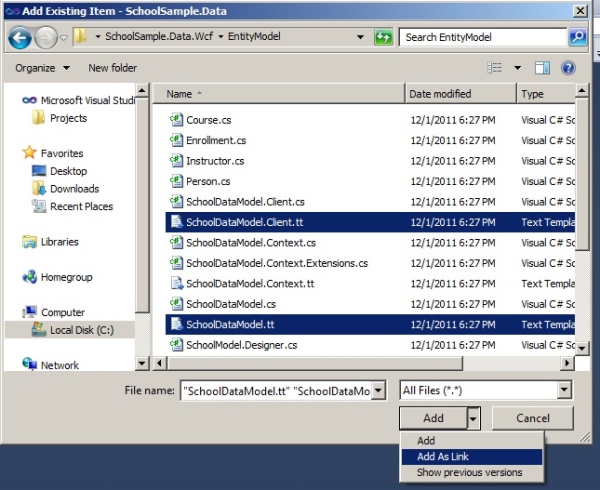The height and width of the screenshot is (490, 600).
Task: Select Recent Places
Action: click(x=73, y=207)
